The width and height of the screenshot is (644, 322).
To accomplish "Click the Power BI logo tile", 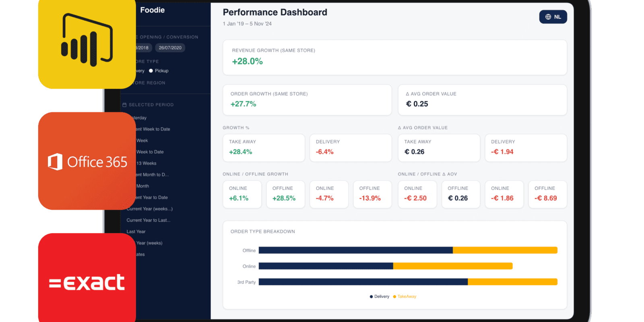I will [87, 42].
